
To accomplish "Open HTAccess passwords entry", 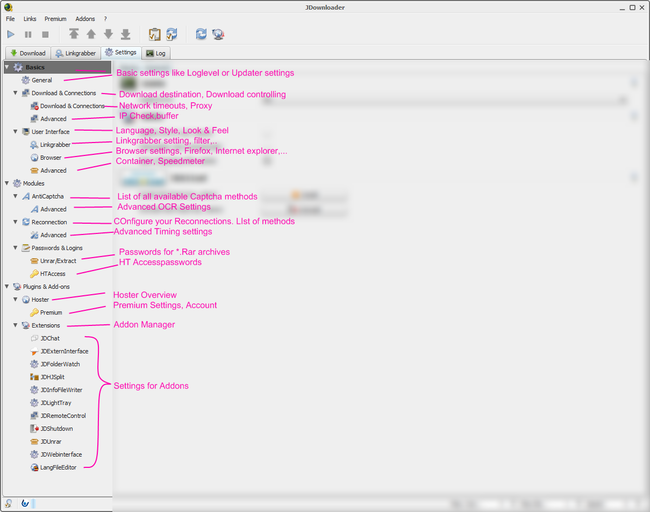I will 48,274.
